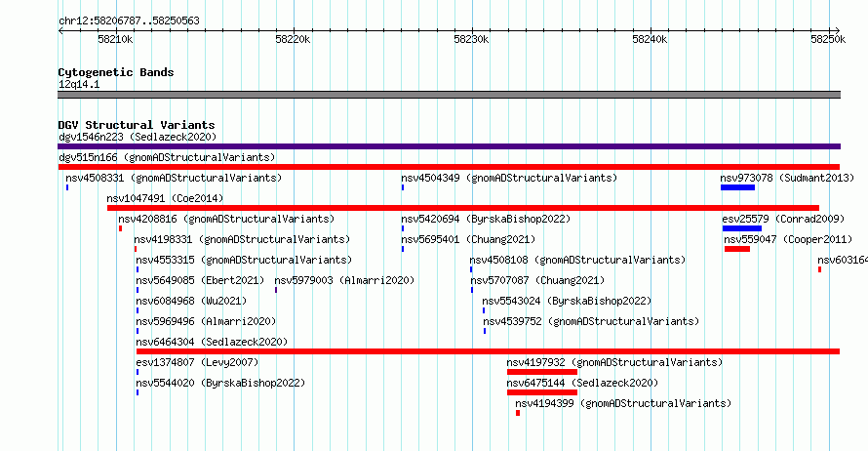Open nsv4504349 gnomAD variant label

point(509,178)
